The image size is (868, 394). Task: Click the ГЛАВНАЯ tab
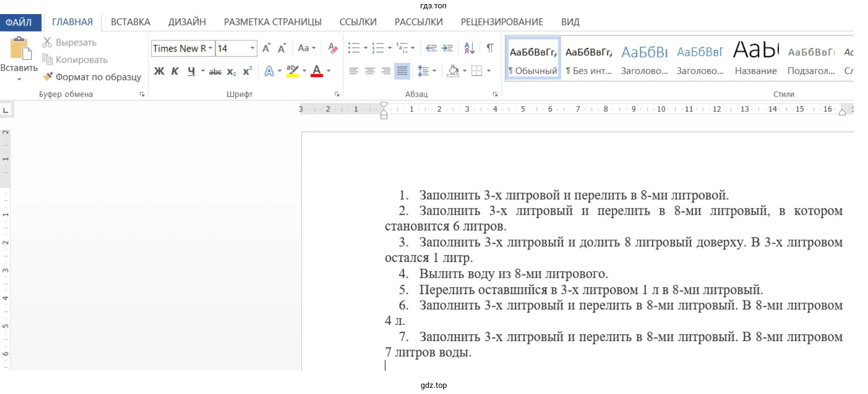[72, 22]
